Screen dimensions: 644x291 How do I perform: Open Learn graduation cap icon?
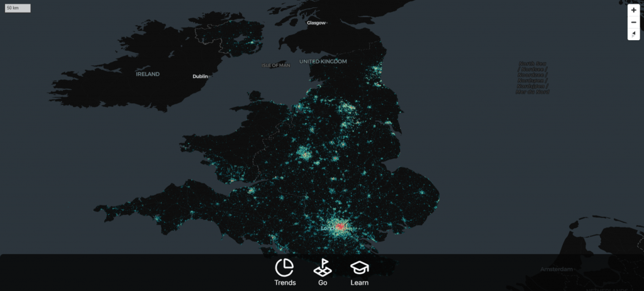360,268
